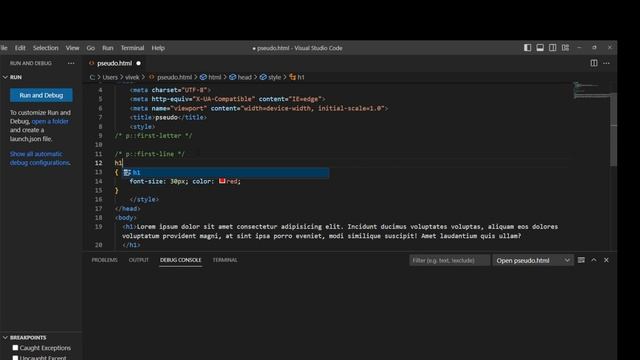Image resolution: width=640 pixels, height=360 pixels.
Task: Click the h1 breadcrumb item
Action: point(297,77)
